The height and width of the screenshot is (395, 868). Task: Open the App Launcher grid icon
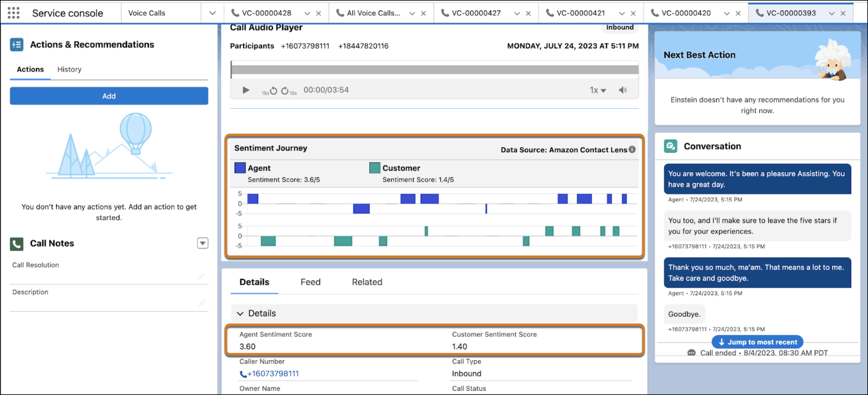click(13, 13)
